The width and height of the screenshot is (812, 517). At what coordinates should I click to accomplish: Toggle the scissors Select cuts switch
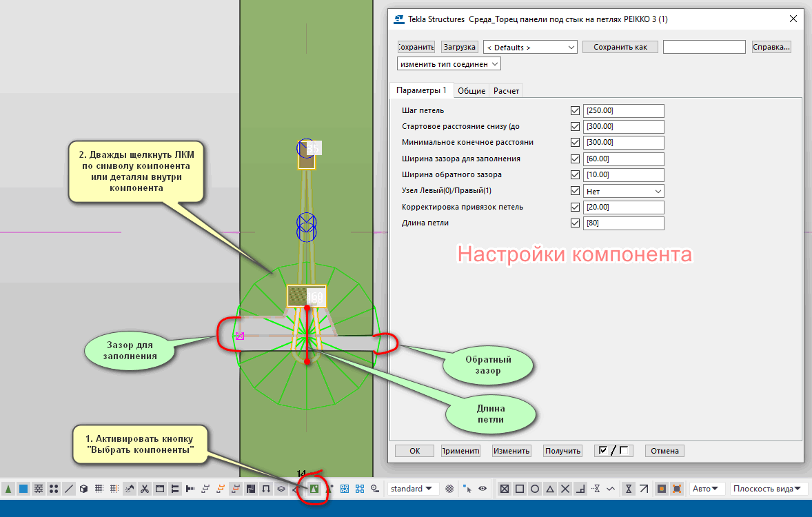pyautogui.click(x=145, y=489)
